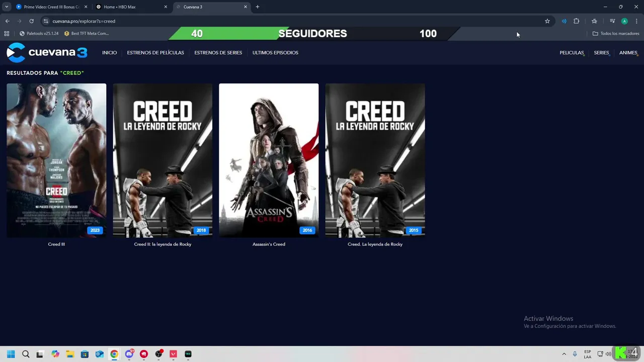
Task: Open the Chrome three-dot menu
Action: click(x=636, y=21)
